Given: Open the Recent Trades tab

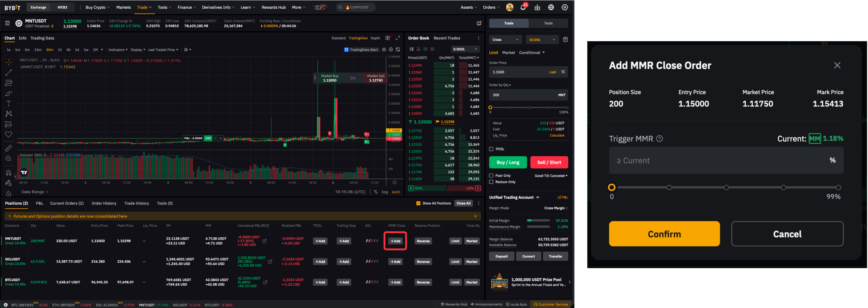Looking at the screenshot, I should tap(446, 38).
